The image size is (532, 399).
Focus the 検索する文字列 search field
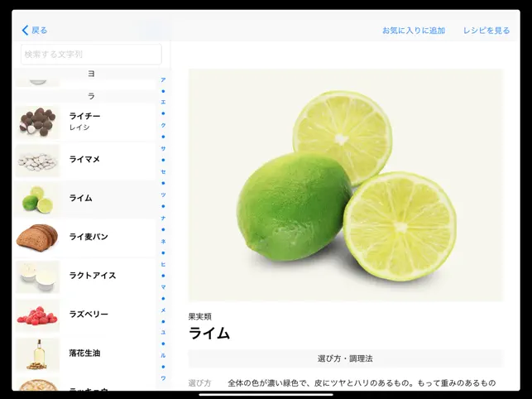coord(91,55)
